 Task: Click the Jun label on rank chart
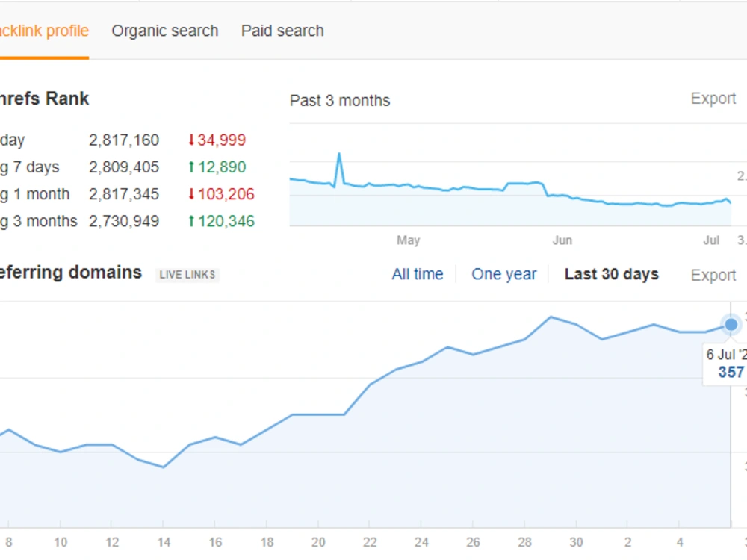click(x=562, y=240)
